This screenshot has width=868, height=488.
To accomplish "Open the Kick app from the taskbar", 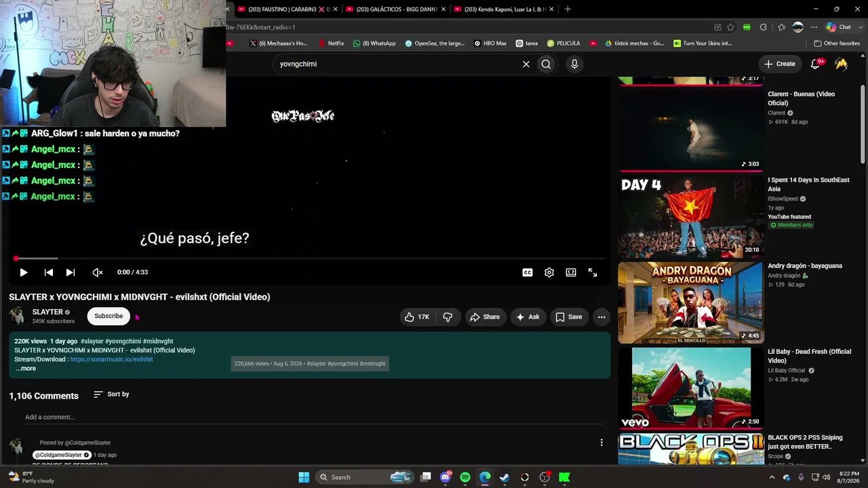I will (x=564, y=477).
